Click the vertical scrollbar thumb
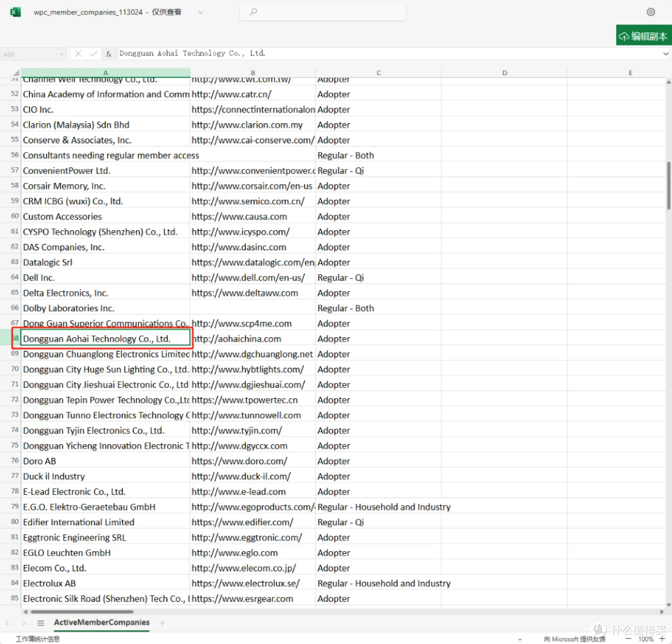 coord(668,185)
